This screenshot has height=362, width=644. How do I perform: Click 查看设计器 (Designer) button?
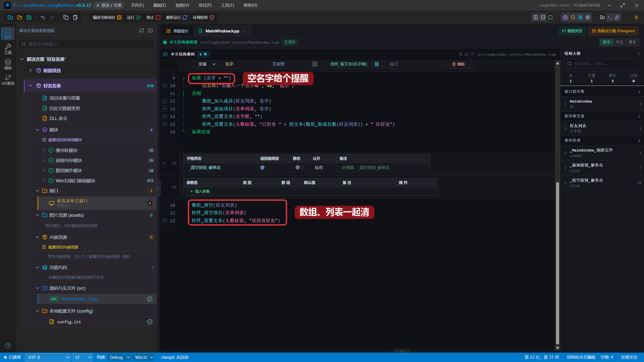pyautogui.click(x=613, y=31)
